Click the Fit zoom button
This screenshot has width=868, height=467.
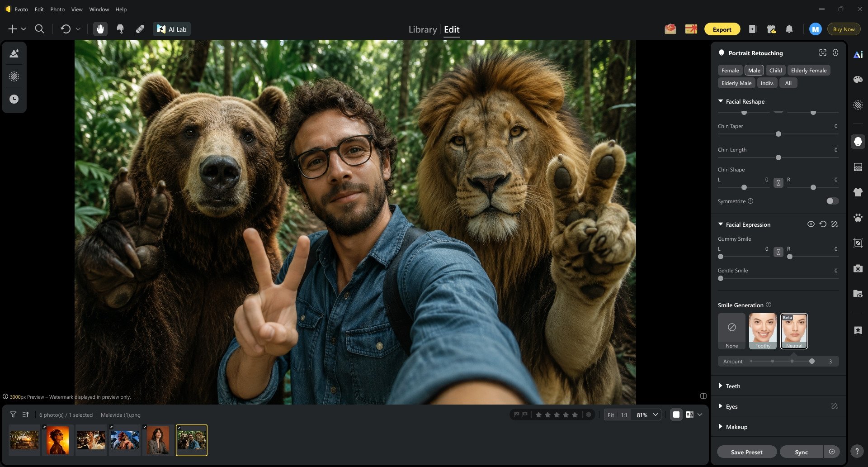click(x=611, y=415)
